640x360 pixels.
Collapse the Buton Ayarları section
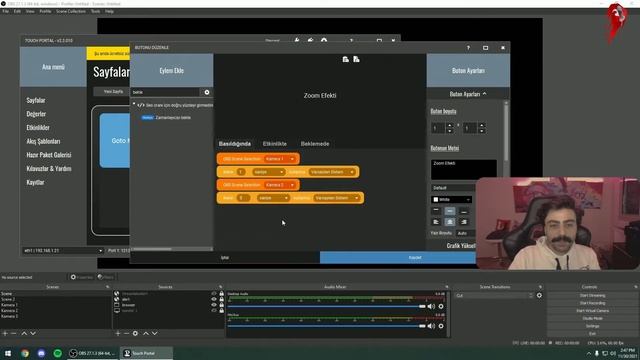click(x=468, y=94)
